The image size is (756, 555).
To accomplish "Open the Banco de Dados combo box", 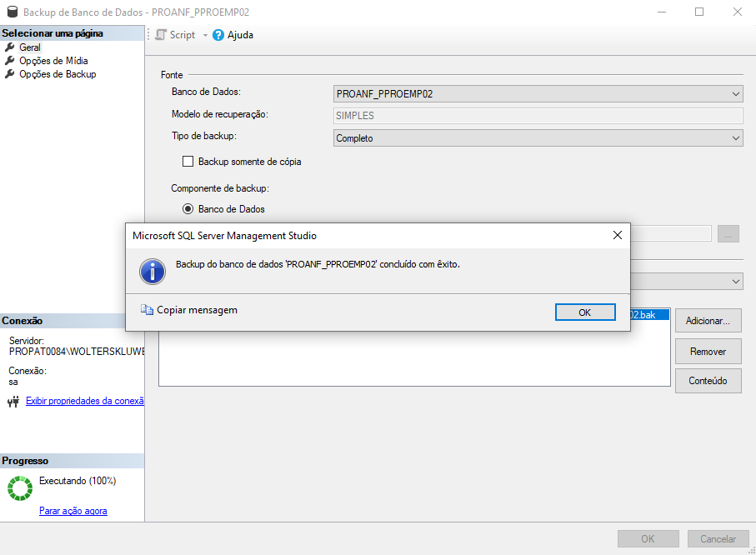I will [x=538, y=93].
